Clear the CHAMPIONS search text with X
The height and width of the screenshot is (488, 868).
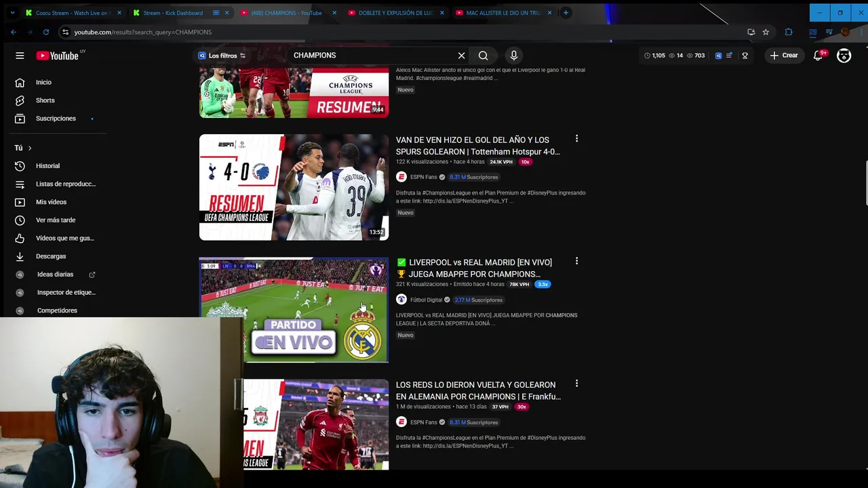pos(461,56)
